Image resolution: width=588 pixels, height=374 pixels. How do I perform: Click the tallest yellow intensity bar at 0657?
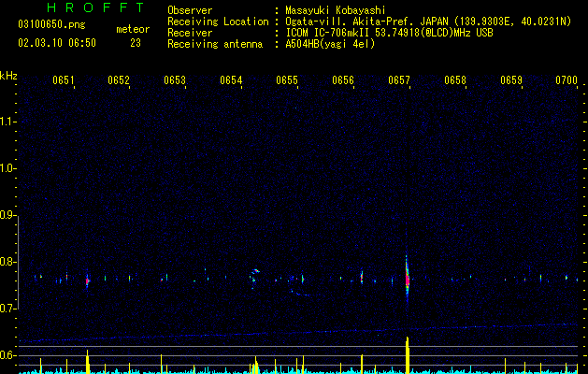click(x=408, y=355)
